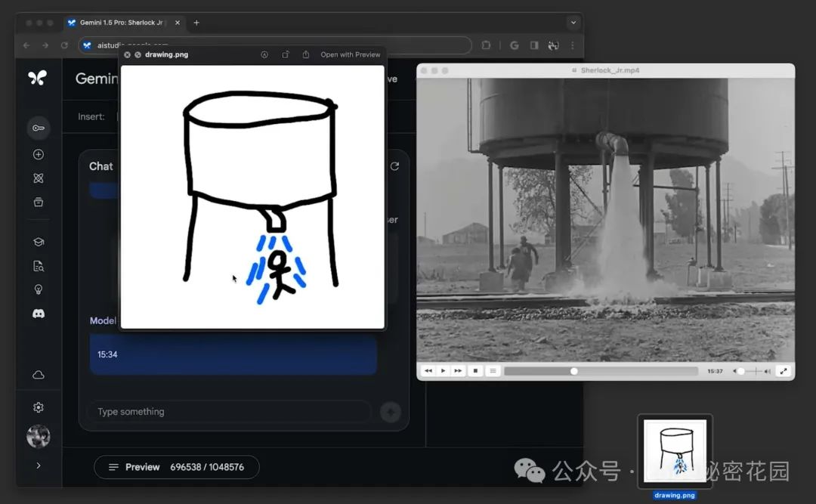Click the drawing.png desktop file label
Image resolution: width=816 pixels, height=504 pixels.
click(x=675, y=495)
